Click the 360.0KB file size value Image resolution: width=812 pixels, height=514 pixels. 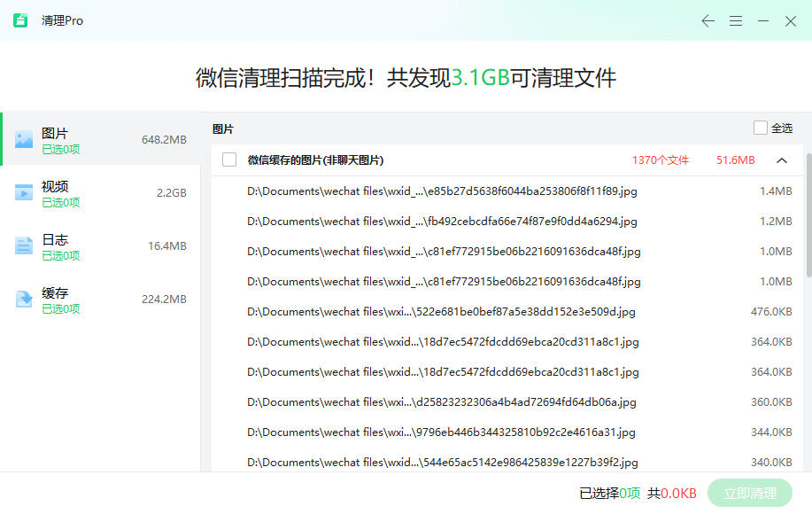click(771, 402)
